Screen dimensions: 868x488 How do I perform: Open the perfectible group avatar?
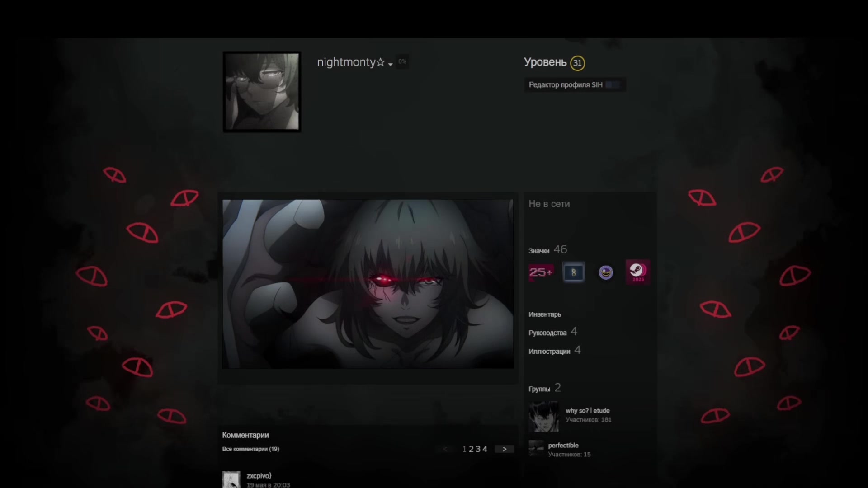click(x=536, y=448)
